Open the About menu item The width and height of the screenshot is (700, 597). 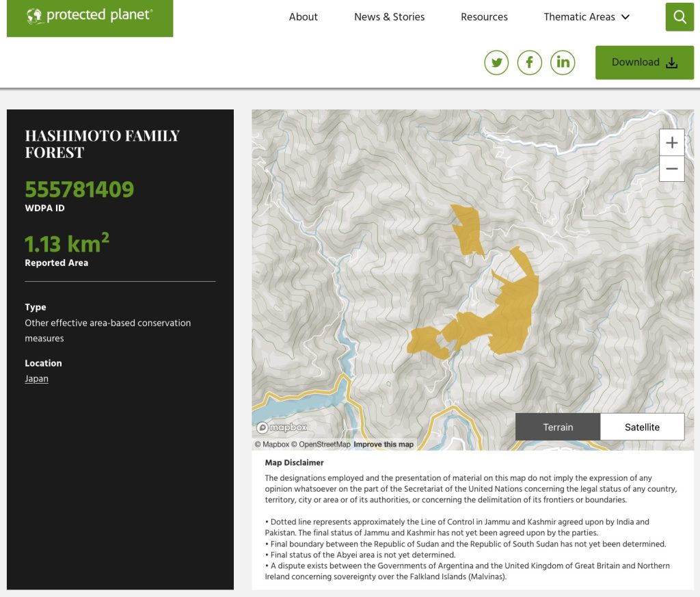tap(303, 17)
